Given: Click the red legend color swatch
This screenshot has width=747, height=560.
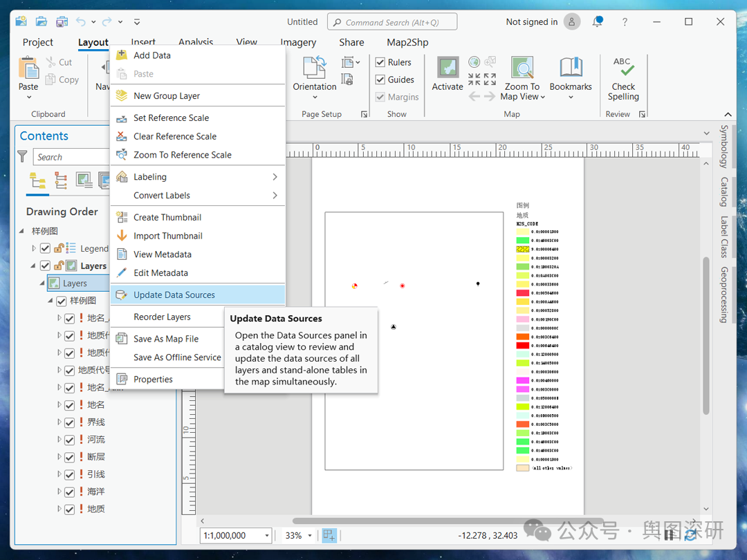Looking at the screenshot, I should [523, 345].
